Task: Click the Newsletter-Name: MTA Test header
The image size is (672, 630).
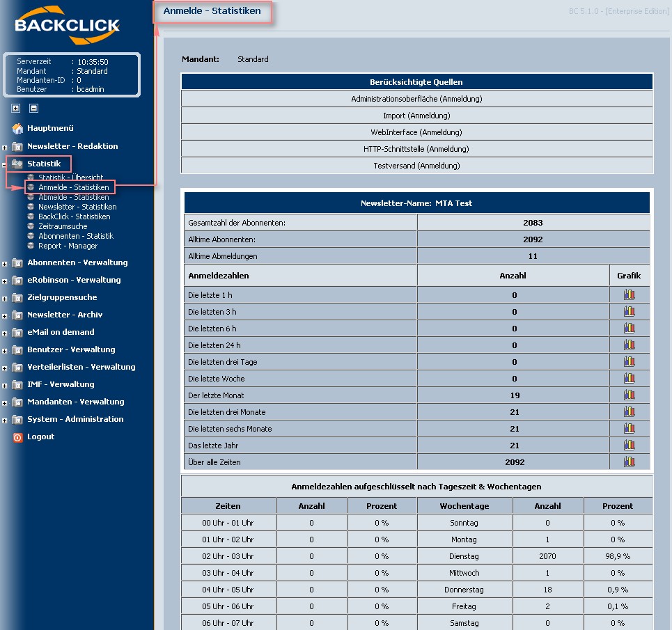Action: click(x=416, y=203)
